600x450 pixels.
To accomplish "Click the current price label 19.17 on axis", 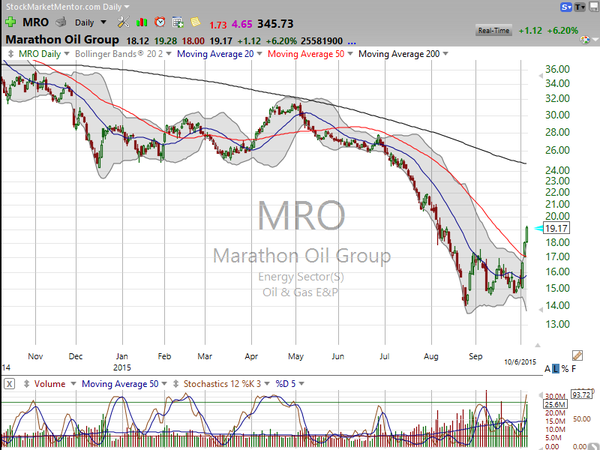I will tap(556, 228).
